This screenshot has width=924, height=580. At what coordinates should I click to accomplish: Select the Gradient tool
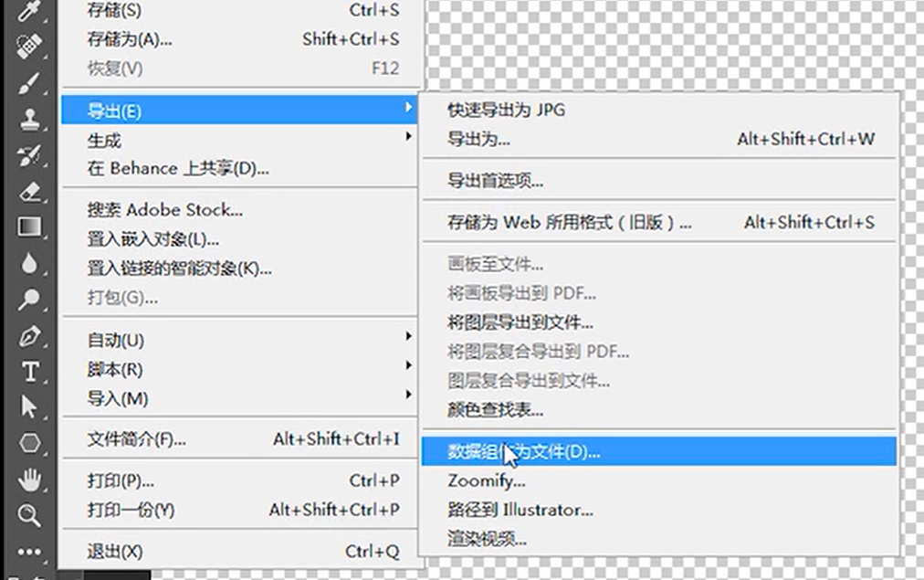tap(28, 227)
